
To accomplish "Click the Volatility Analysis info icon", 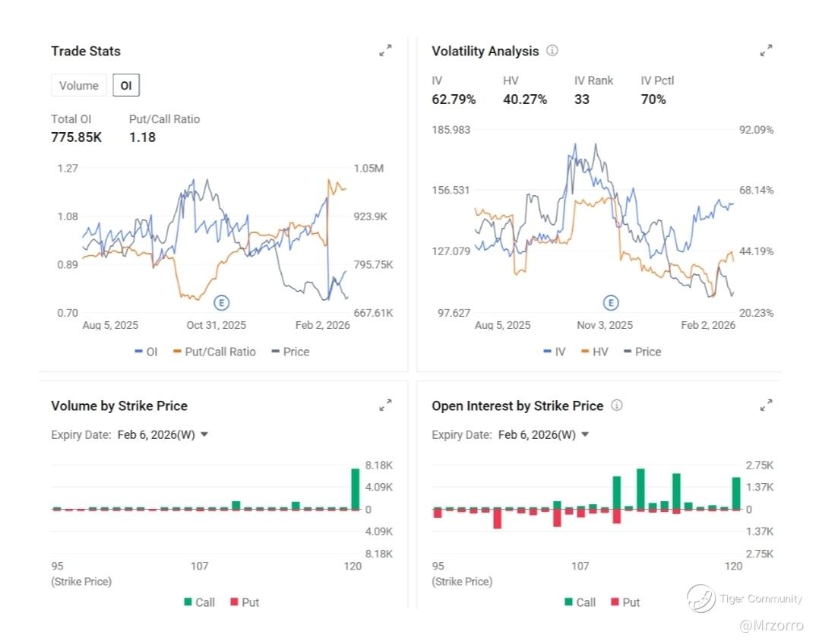I will tap(552, 51).
